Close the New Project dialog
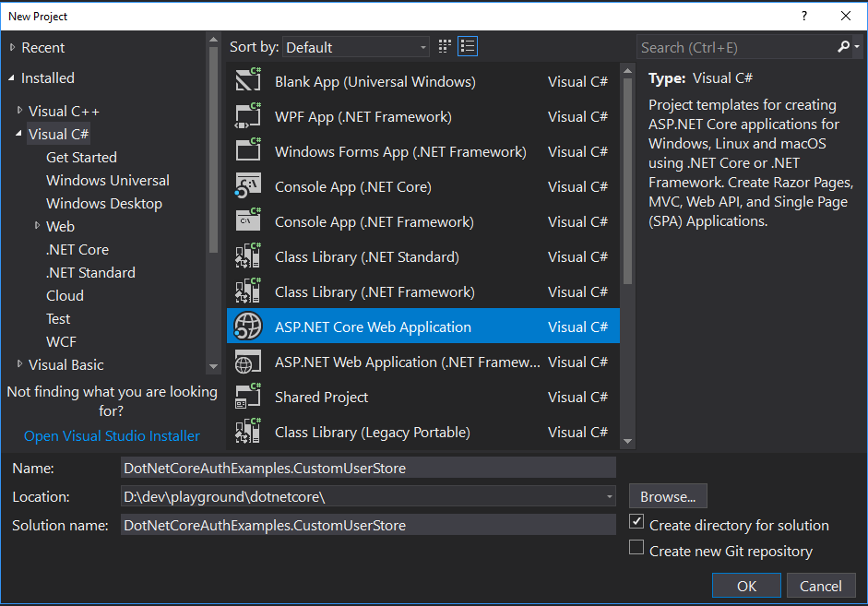The width and height of the screenshot is (868, 606). coord(846,16)
